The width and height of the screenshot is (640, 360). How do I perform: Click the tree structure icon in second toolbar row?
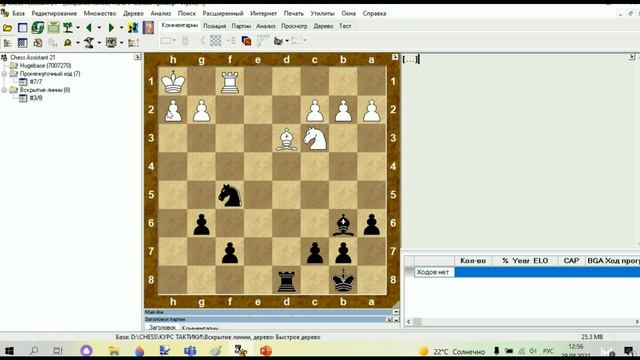(x=7, y=42)
